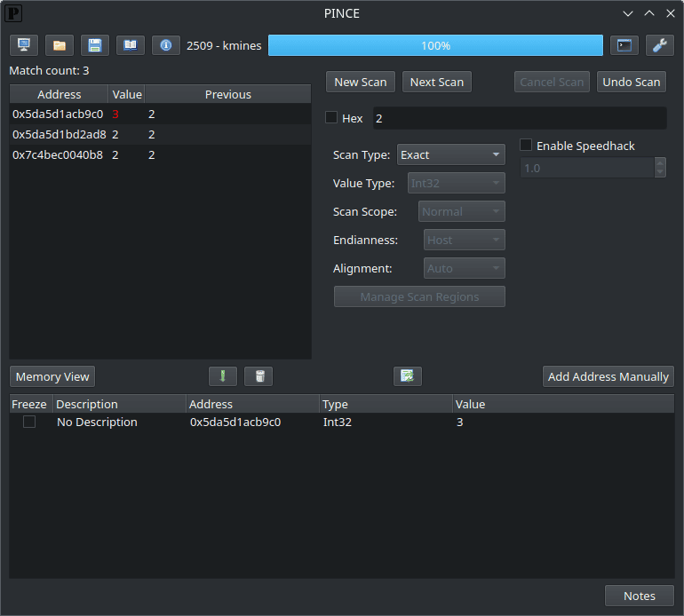Select result row 0x7c4bec0040b8
684x616 pixels.
click(160, 154)
